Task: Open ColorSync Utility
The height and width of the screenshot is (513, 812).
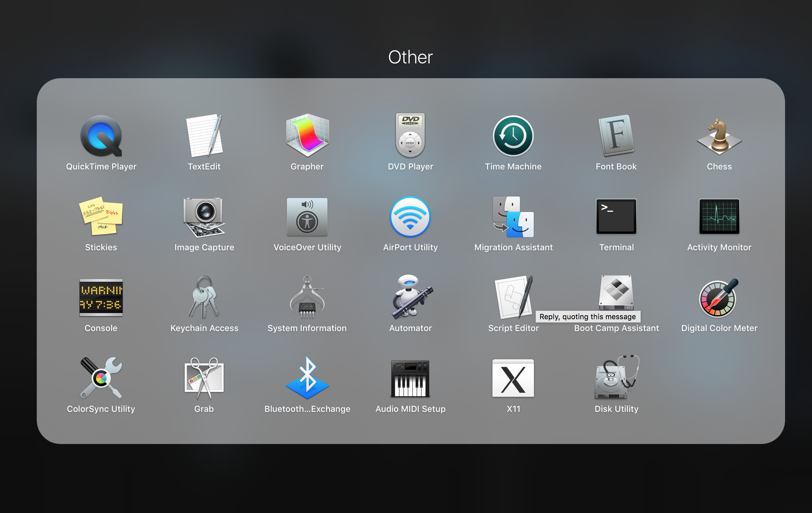Action: (x=101, y=378)
